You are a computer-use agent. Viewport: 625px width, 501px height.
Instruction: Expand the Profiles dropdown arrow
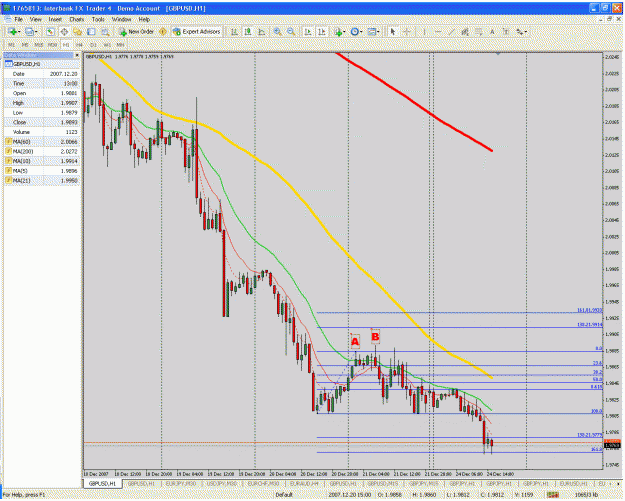tap(36, 32)
